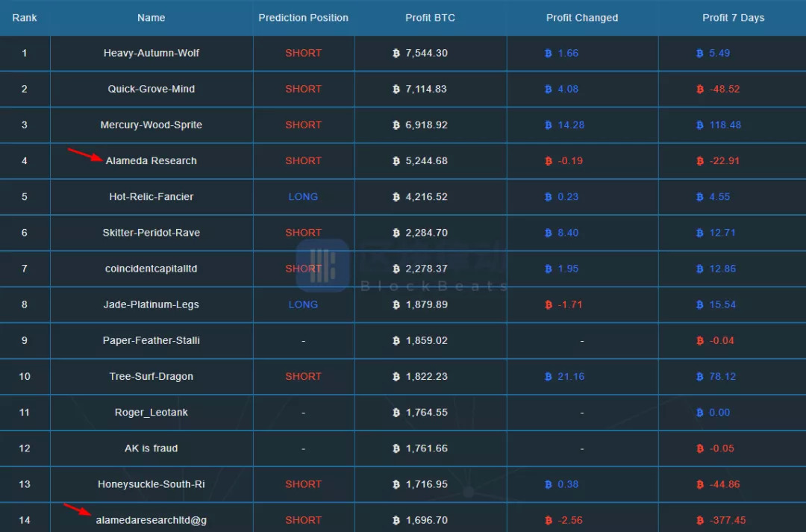
Task: Select the Prediction Position column header
Action: [x=303, y=17]
